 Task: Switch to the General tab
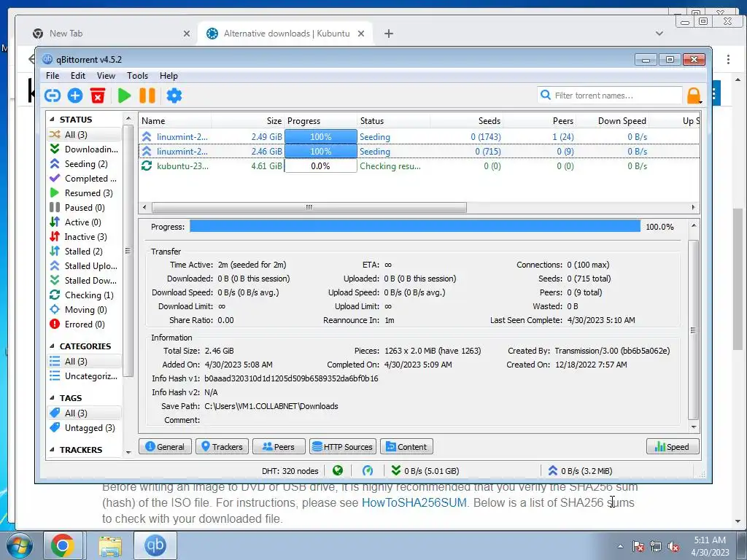(165, 447)
